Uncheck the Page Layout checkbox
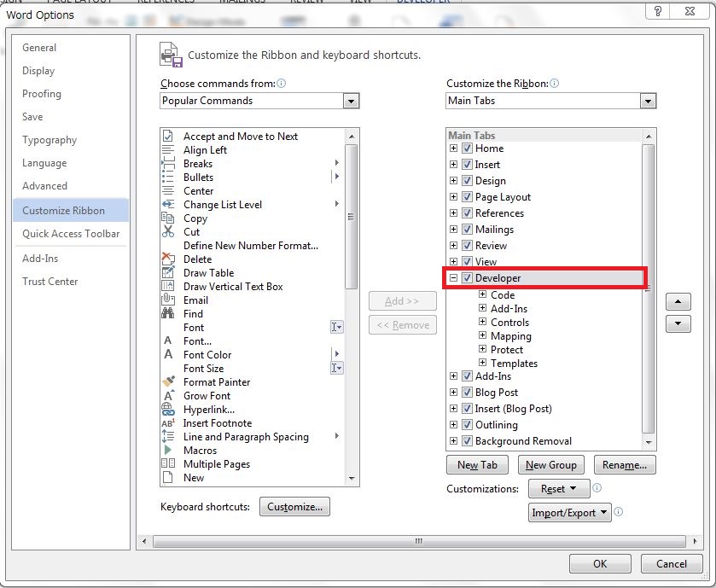Screen dimensions: 716x588 coord(467,197)
